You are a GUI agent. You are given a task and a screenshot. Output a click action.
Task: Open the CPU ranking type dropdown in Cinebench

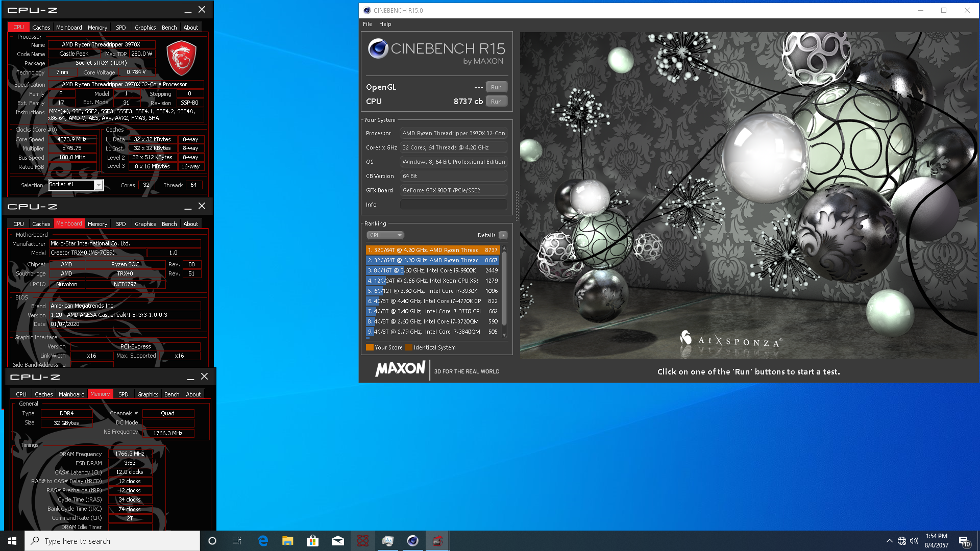tap(385, 235)
